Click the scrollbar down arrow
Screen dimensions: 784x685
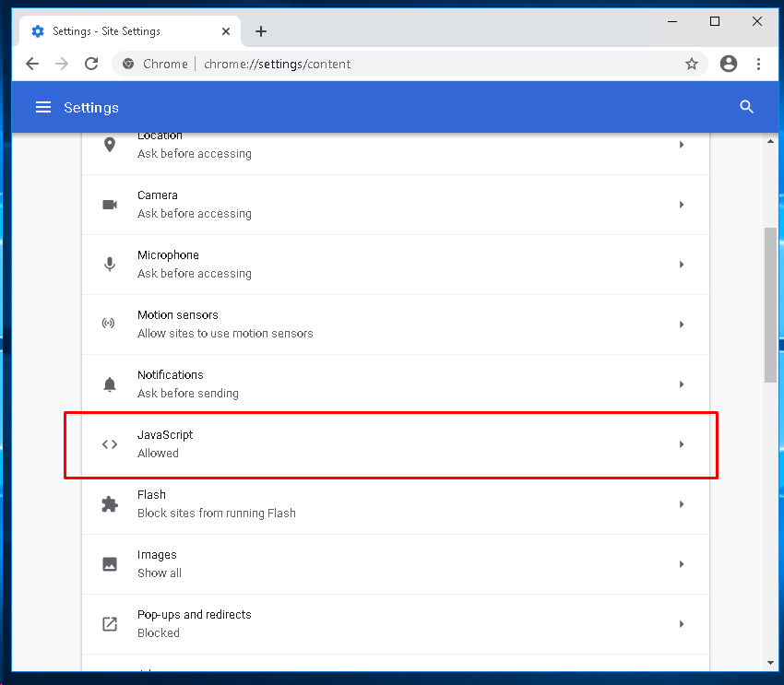[770, 663]
